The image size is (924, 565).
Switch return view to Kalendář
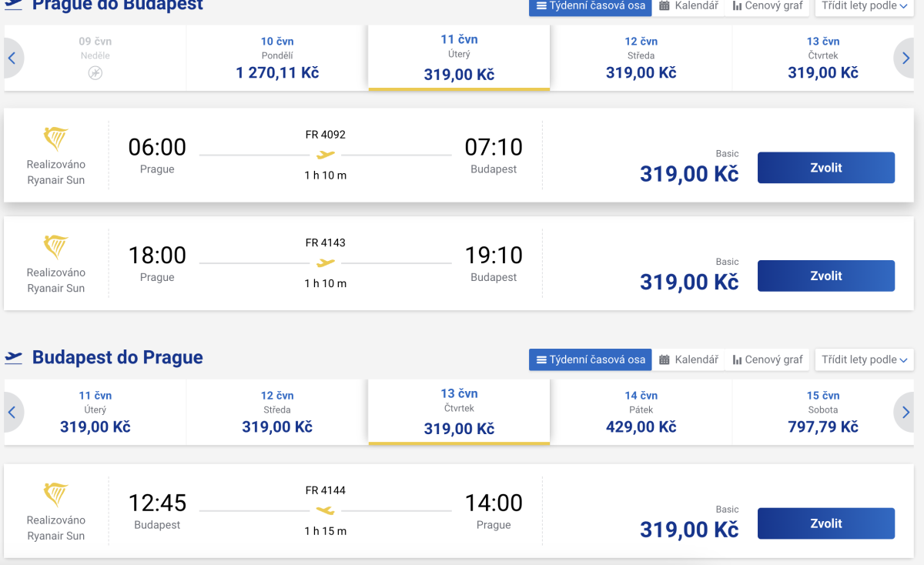[688, 359]
